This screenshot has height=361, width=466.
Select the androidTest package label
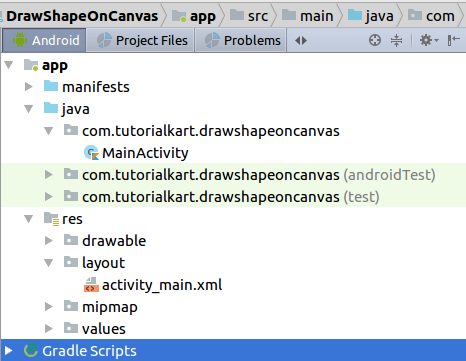(x=259, y=175)
